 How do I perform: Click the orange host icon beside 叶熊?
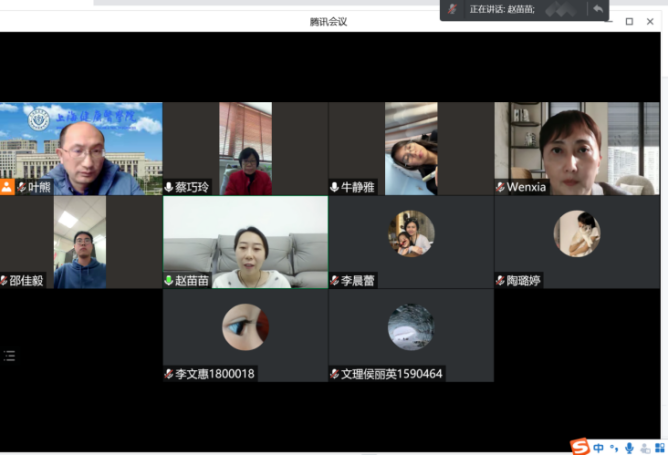click(x=7, y=187)
